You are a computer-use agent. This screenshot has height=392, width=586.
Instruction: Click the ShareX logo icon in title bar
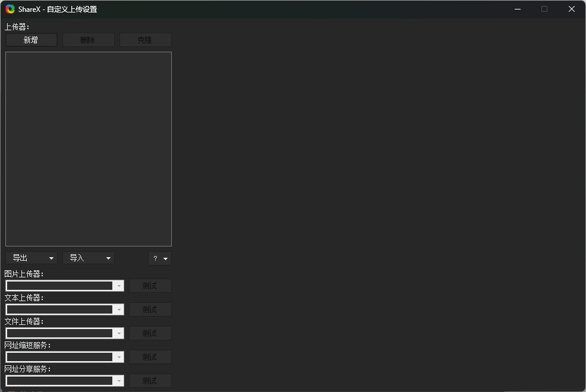click(x=10, y=9)
